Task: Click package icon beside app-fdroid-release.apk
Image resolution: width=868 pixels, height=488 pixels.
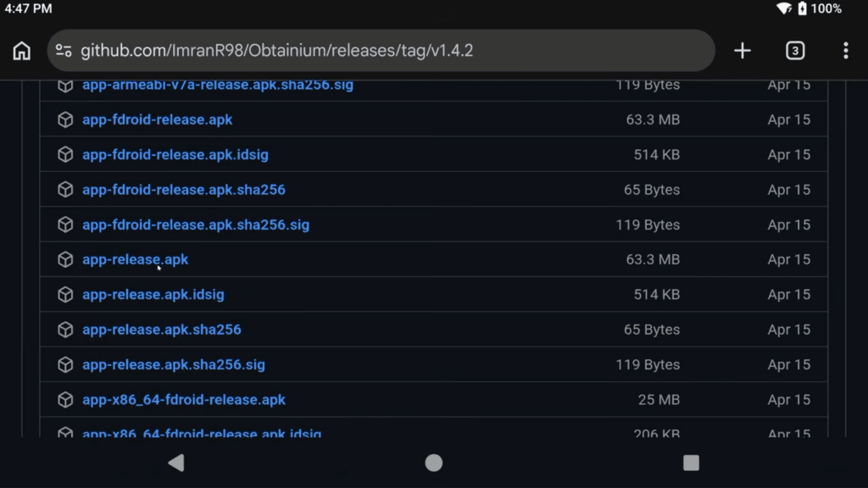Action: (65, 119)
